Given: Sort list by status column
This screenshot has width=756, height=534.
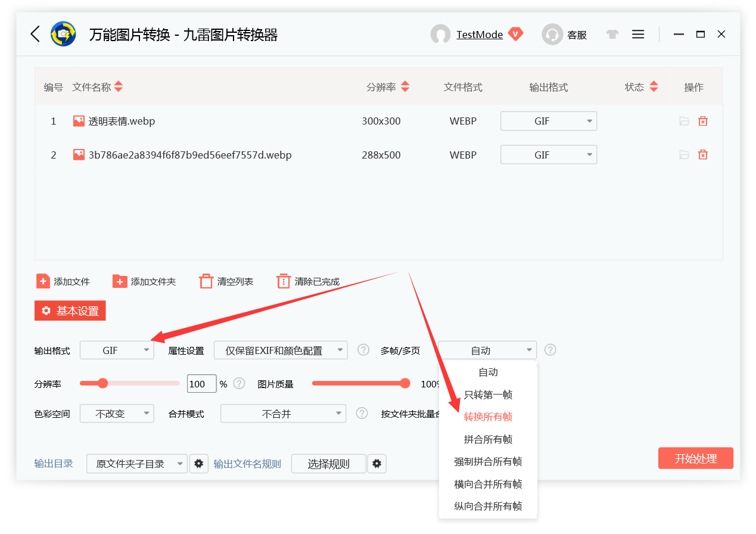Looking at the screenshot, I should (x=654, y=87).
